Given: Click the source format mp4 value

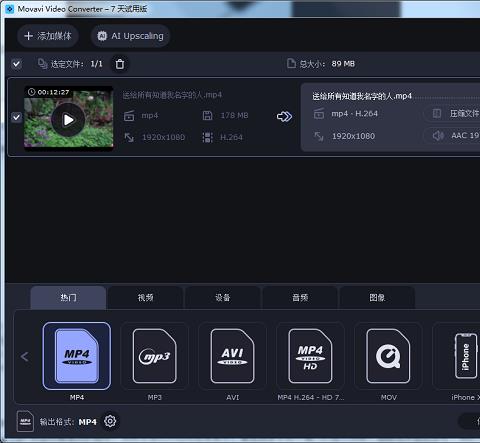Looking at the screenshot, I should coord(150,116).
